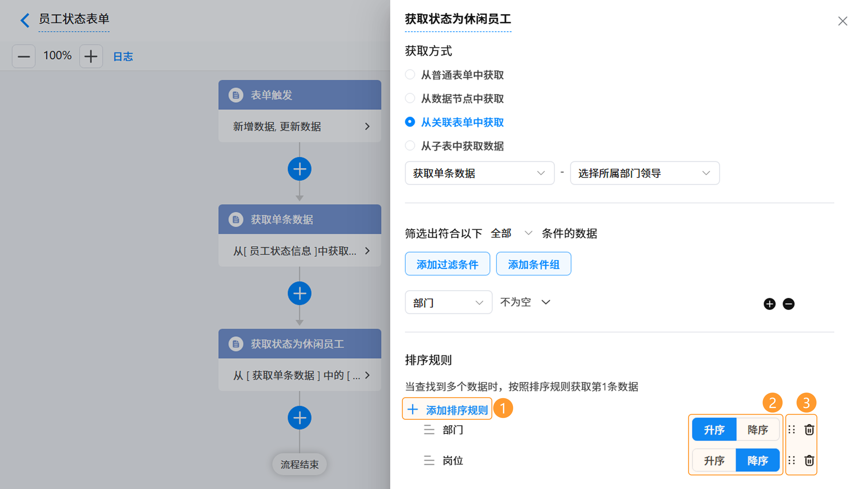This screenshot has width=868, height=489.
Task: Delete the 岗位 sort rule
Action: click(809, 460)
